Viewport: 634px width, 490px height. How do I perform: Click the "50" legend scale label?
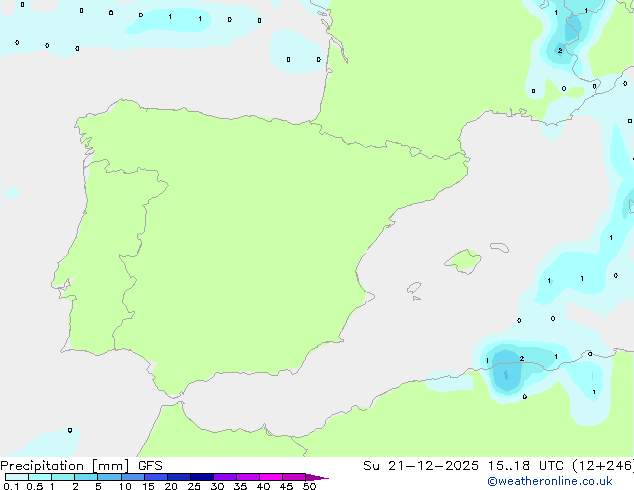[x=309, y=486]
